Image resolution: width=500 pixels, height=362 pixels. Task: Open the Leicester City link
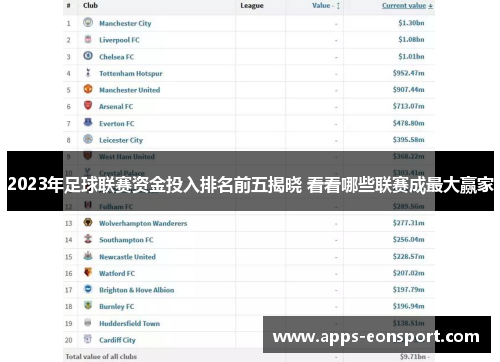[121, 140]
